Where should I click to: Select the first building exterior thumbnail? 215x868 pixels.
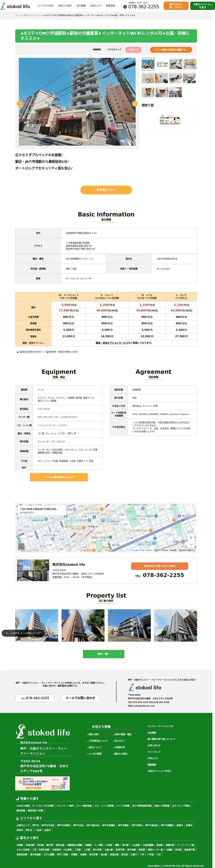click(x=148, y=64)
